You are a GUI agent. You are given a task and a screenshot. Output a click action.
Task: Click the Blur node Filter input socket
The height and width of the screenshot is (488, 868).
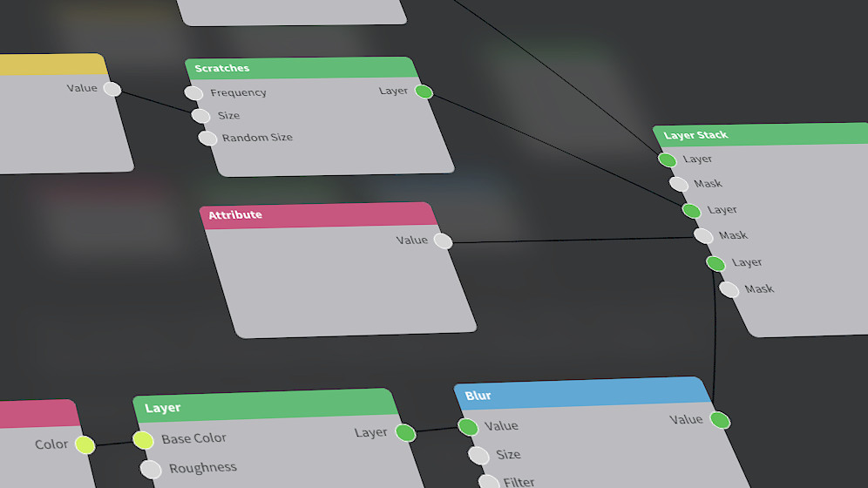(490, 481)
